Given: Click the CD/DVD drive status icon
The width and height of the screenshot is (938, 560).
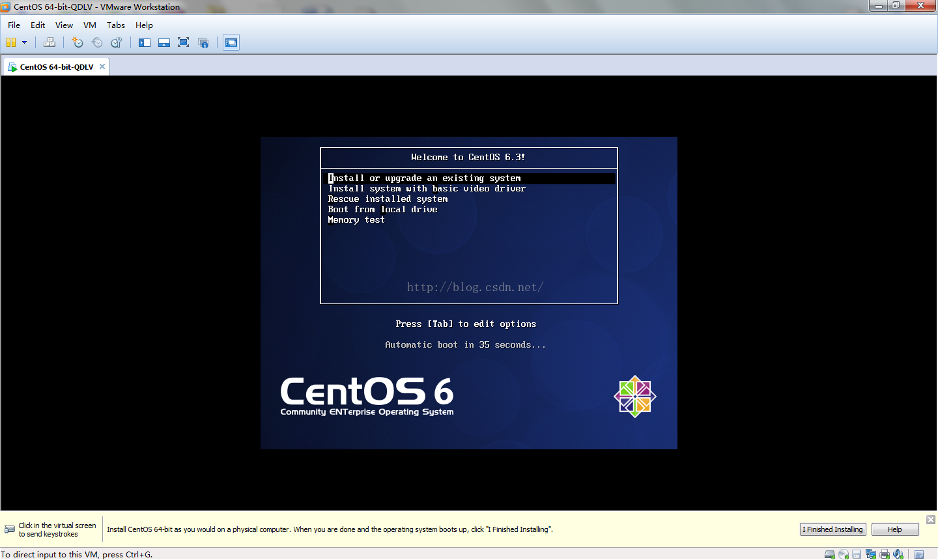Looking at the screenshot, I should tap(844, 554).
